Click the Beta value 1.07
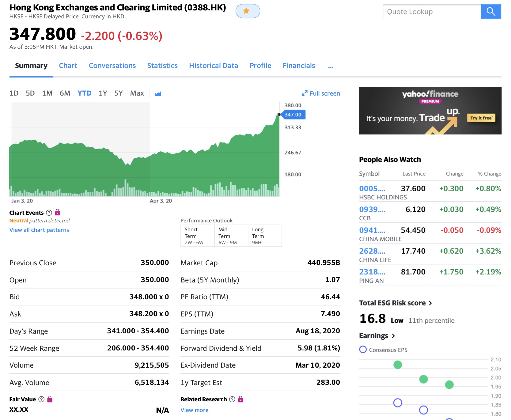 pyautogui.click(x=332, y=280)
